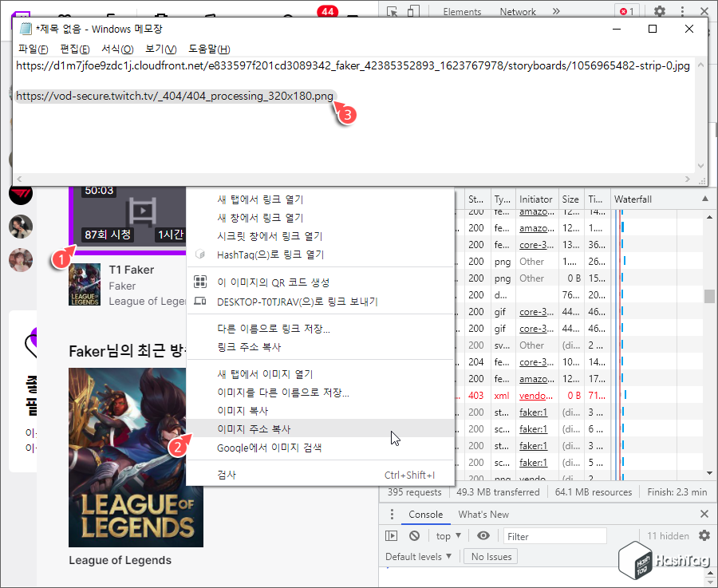Click the twitch 404_processing URL in Notepad
Viewport: 718px width, 588px height.
click(175, 96)
